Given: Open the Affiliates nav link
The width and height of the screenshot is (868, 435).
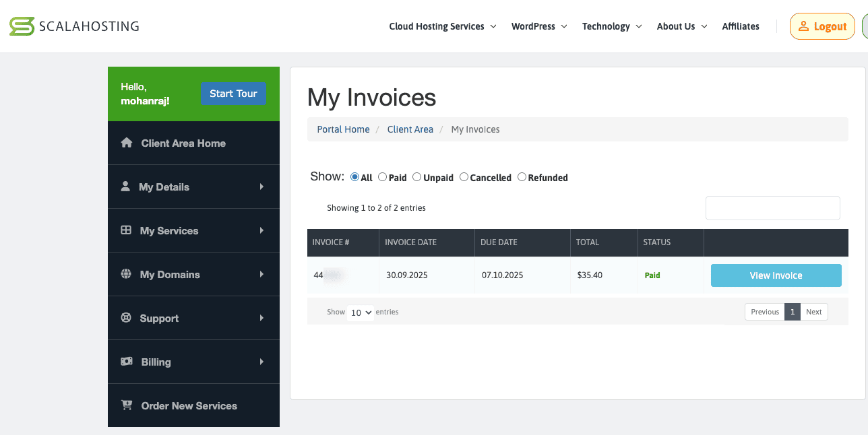Looking at the screenshot, I should (x=741, y=26).
